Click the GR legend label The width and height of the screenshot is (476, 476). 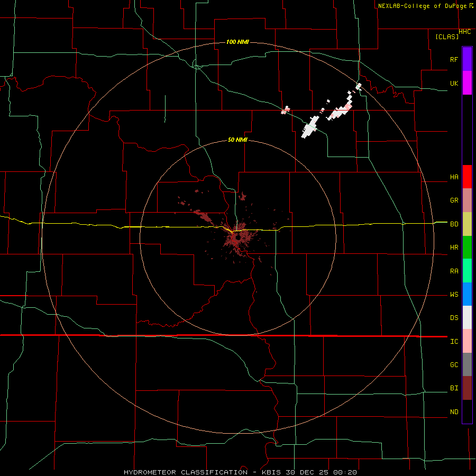454,200
